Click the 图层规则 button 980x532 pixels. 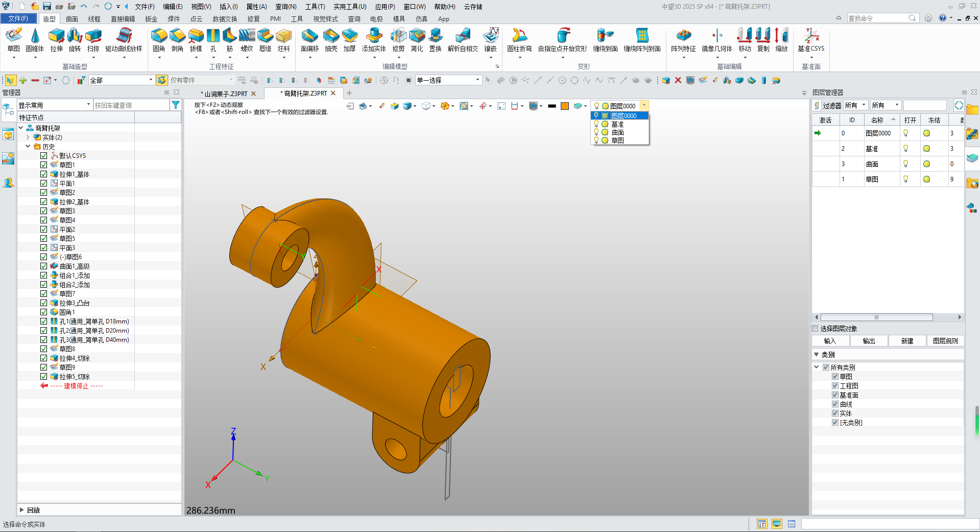945,341
